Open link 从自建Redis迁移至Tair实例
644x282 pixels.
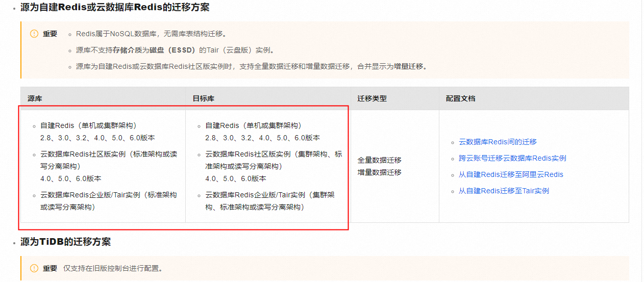pos(504,191)
